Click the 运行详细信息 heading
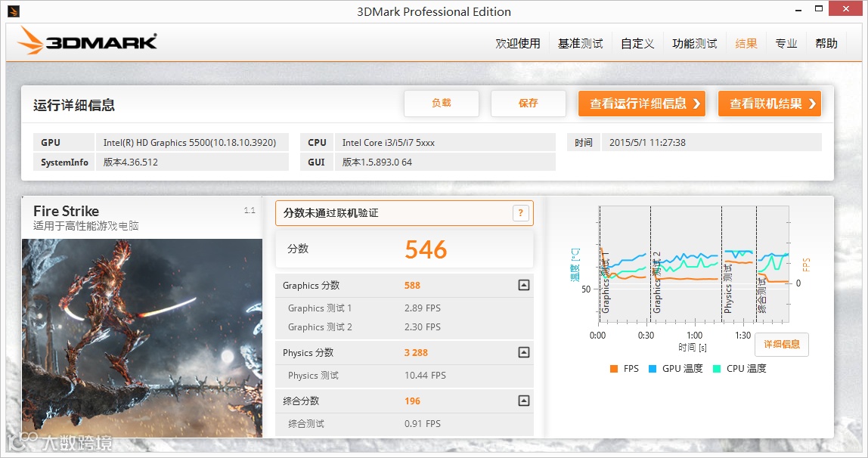The height and width of the screenshot is (458, 868). pyautogui.click(x=73, y=105)
